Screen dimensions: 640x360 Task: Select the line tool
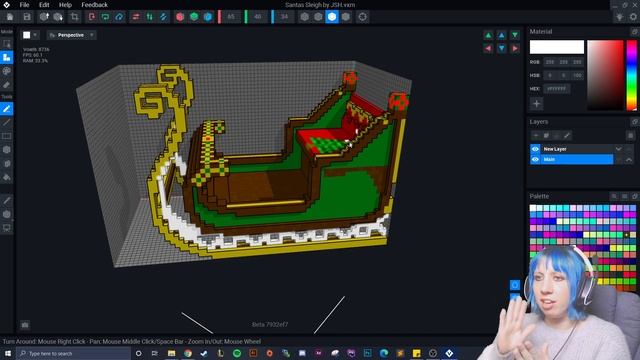(7, 122)
